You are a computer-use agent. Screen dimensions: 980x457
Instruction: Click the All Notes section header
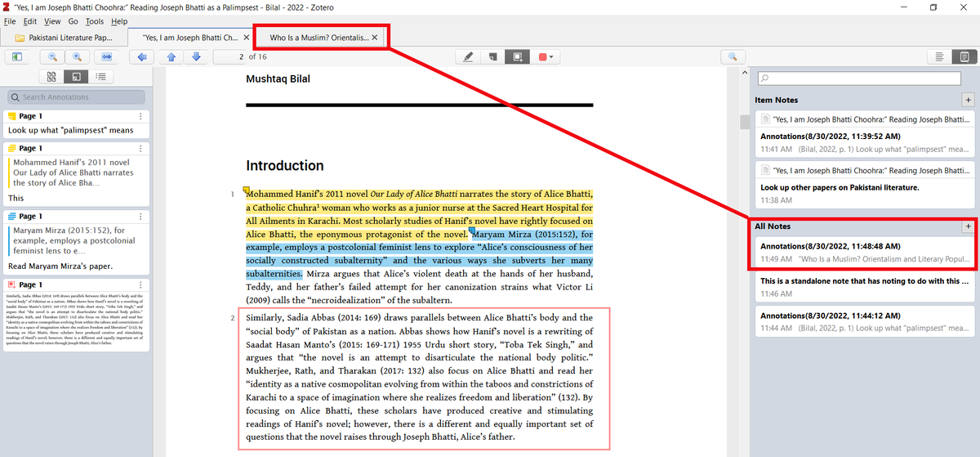pos(773,226)
